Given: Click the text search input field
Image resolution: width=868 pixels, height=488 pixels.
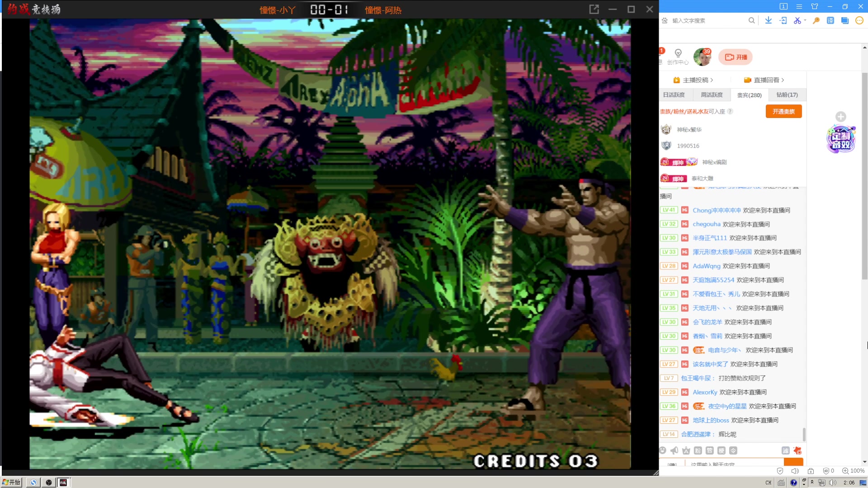Looking at the screenshot, I should [x=708, y=20].
